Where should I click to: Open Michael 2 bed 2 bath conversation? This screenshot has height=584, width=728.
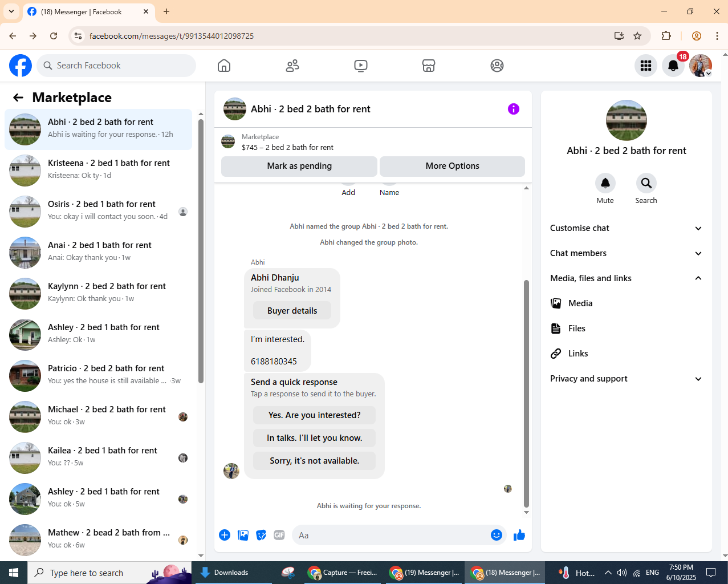coord(99,417)
